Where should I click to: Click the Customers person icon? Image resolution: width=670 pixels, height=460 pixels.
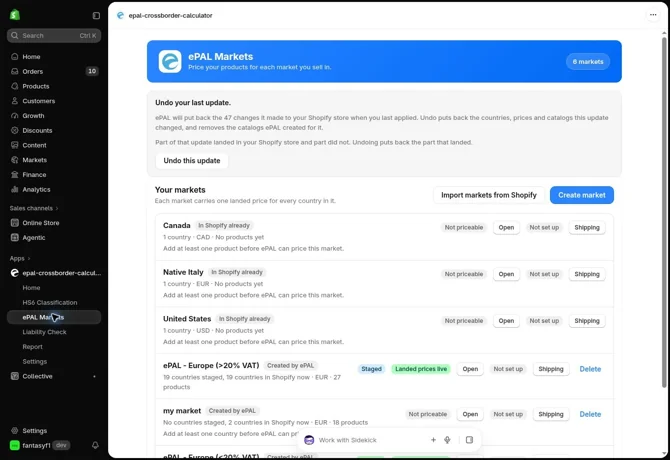15,101
